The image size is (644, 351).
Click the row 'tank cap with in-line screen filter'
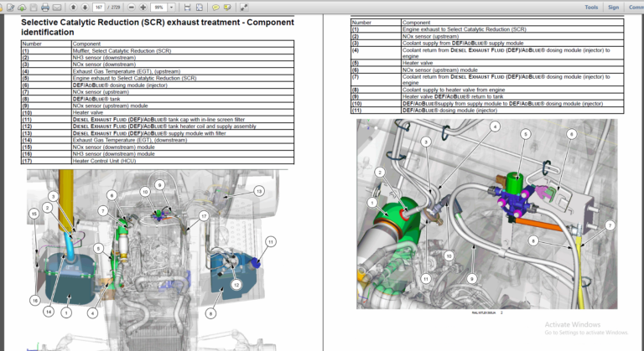pos(158,120)
